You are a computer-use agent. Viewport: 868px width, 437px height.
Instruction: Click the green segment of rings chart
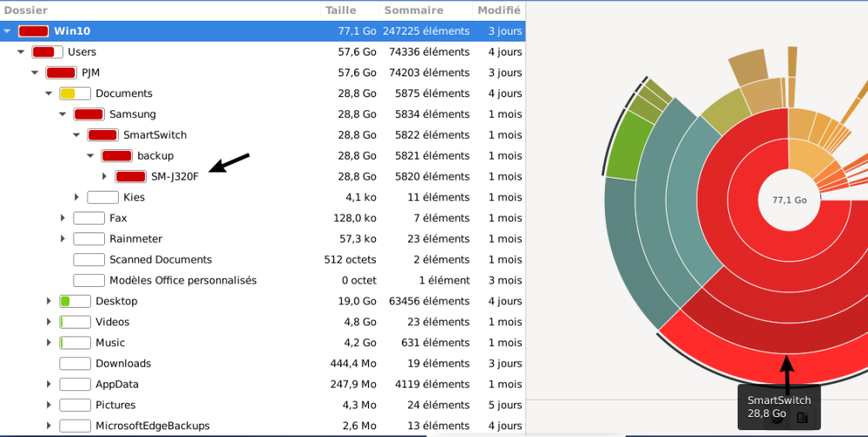pyautogui.click(x=627, y=154)
